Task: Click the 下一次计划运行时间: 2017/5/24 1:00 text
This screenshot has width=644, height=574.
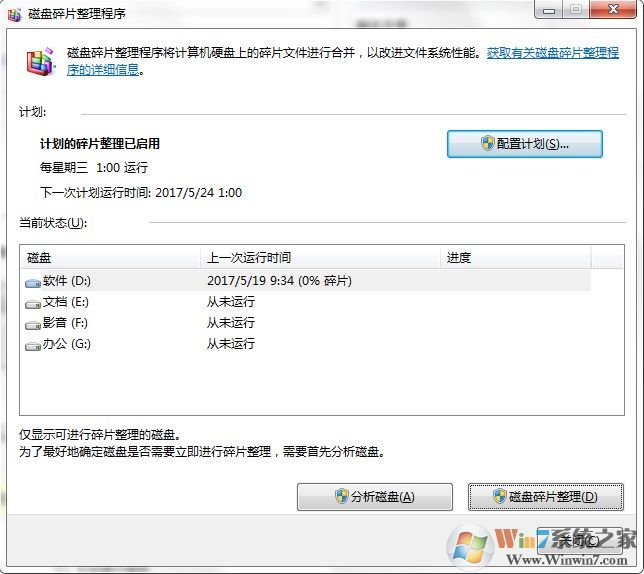Action: [x=141, y=193]
